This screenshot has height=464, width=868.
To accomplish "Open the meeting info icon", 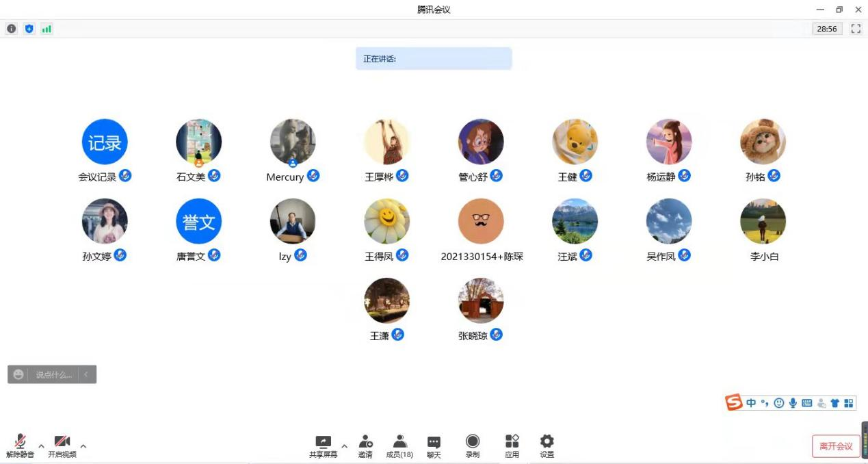I will 12,29.
